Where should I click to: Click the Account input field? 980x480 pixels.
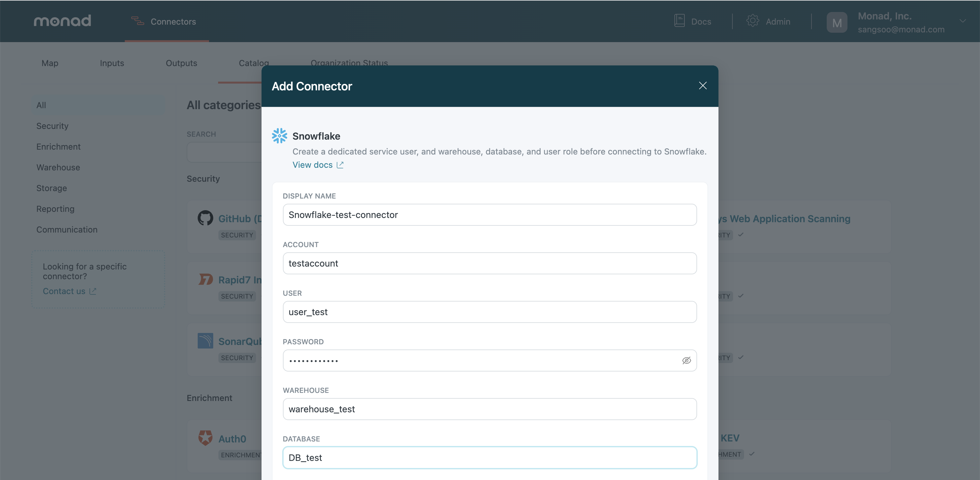click(x=490, y=263)
